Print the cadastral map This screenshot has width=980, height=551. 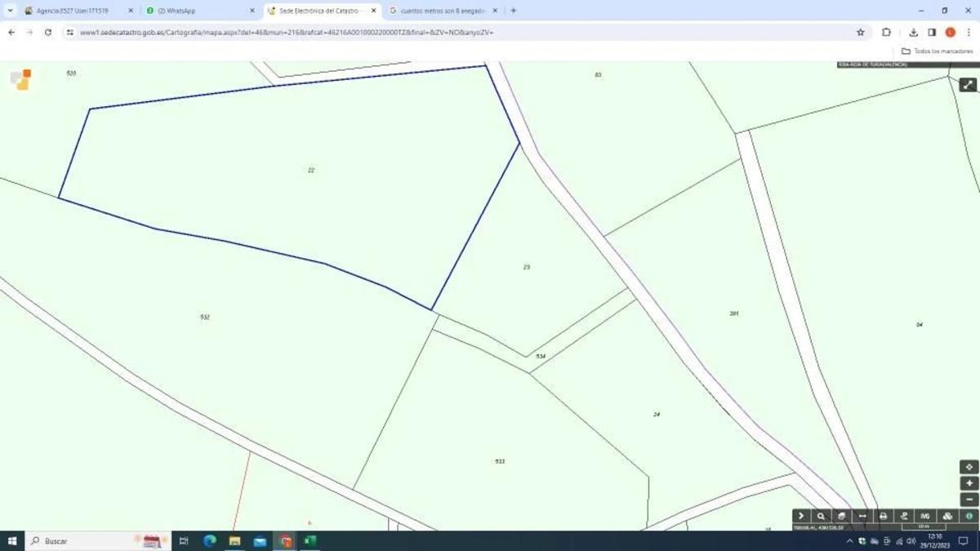pos(883,516)
